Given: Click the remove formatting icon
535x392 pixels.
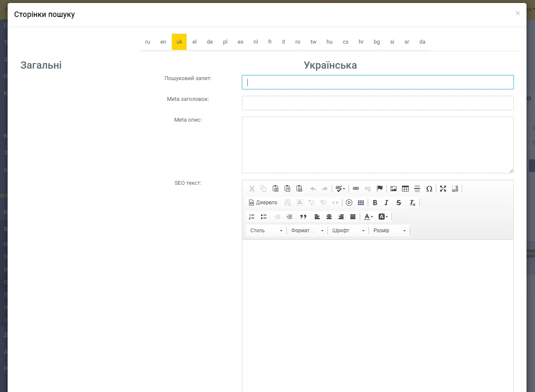Looking at the screenshot, I should (412, 203).
